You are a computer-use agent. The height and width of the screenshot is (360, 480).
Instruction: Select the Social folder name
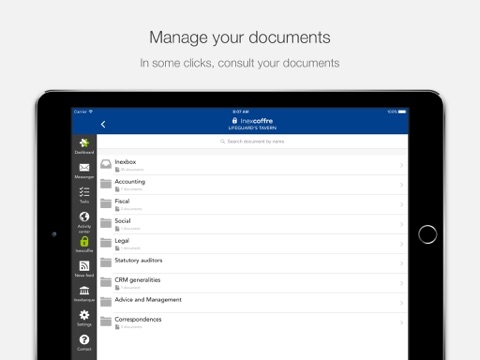[123, 221]
